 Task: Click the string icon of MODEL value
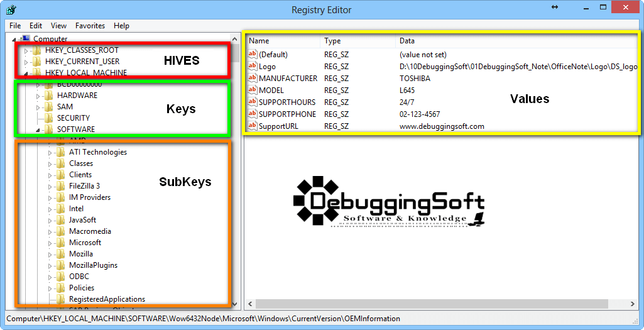[x=253, y=90]
